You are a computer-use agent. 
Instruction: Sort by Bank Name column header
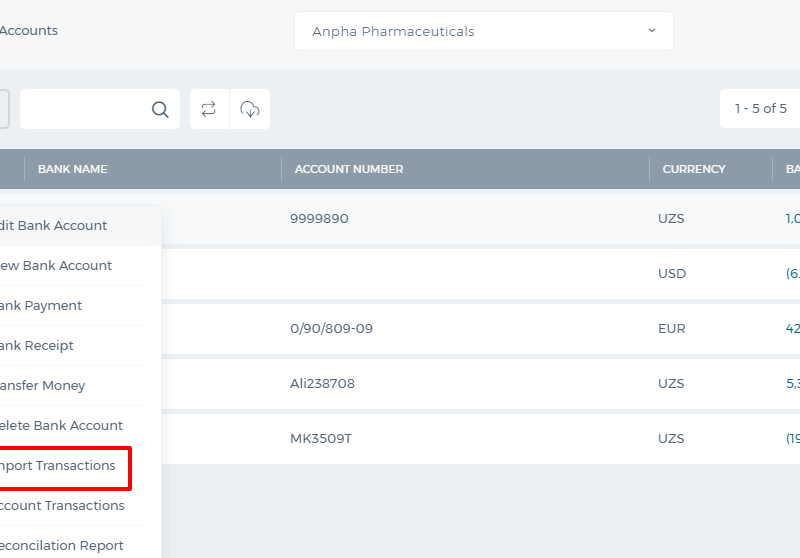coord(72,169)
